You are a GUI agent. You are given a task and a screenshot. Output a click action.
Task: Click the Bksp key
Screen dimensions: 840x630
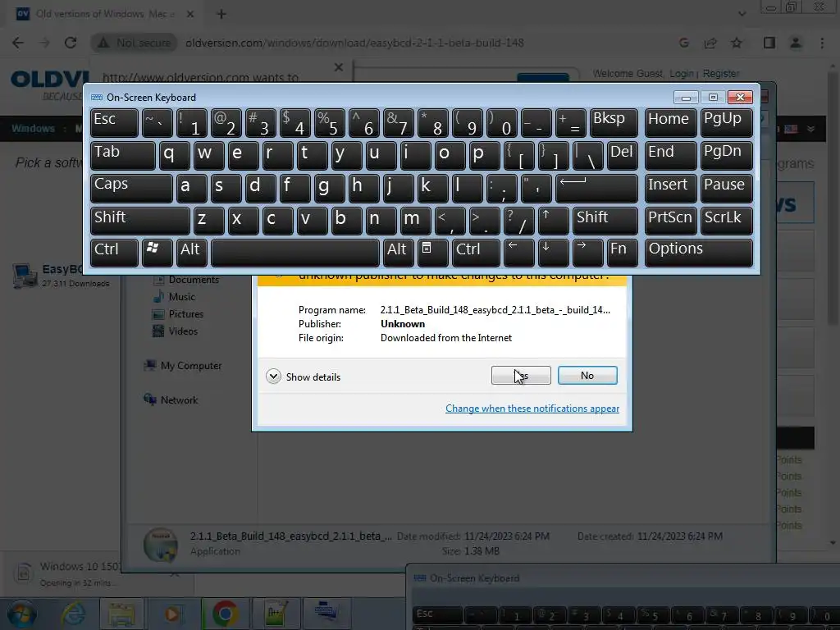(614, 123)
